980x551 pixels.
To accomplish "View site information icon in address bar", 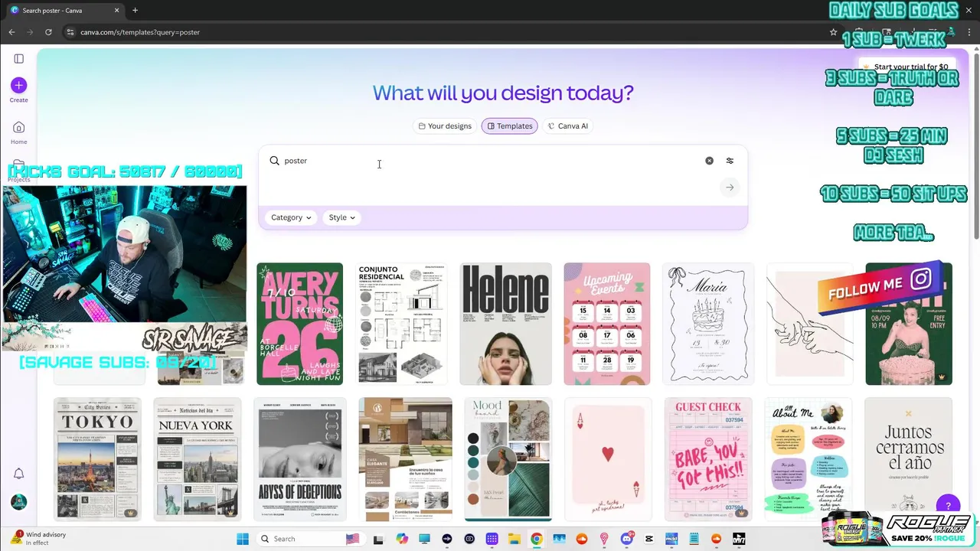I will 70,32.
